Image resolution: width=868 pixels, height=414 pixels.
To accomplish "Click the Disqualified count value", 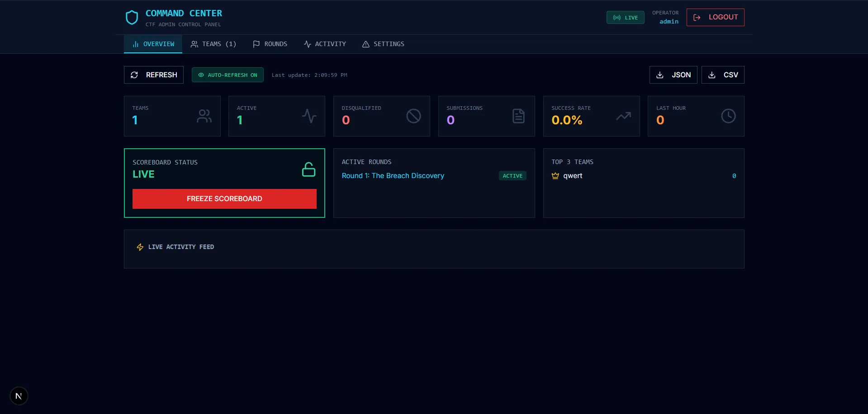I will tap(346, 120).
